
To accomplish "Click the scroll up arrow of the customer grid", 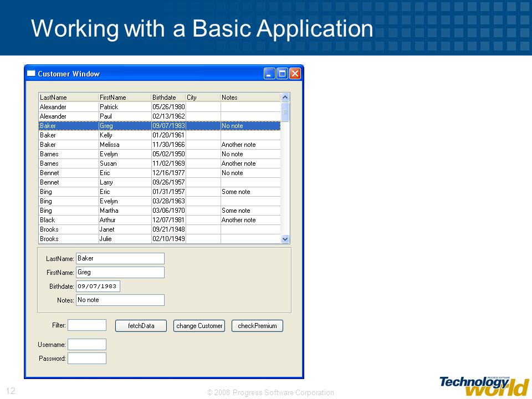I will tap(285, 98).
